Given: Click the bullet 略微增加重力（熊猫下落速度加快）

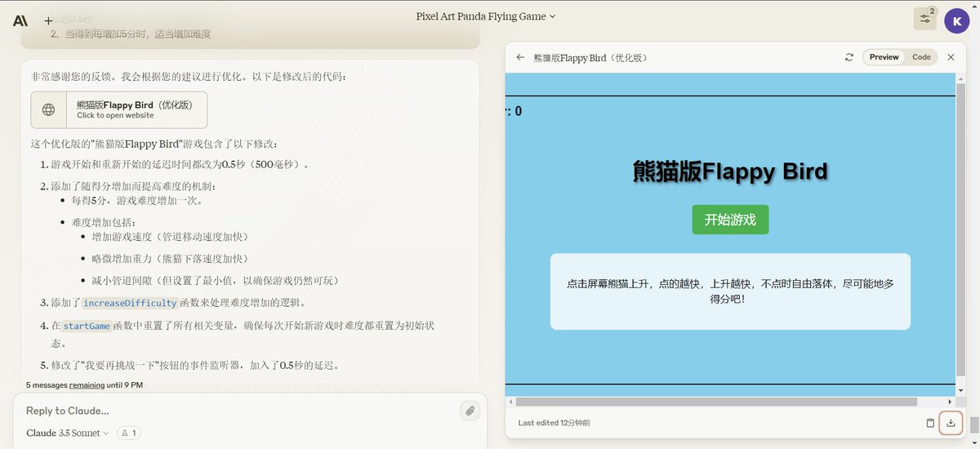Looking at the screenshot, I should point(170,259).
